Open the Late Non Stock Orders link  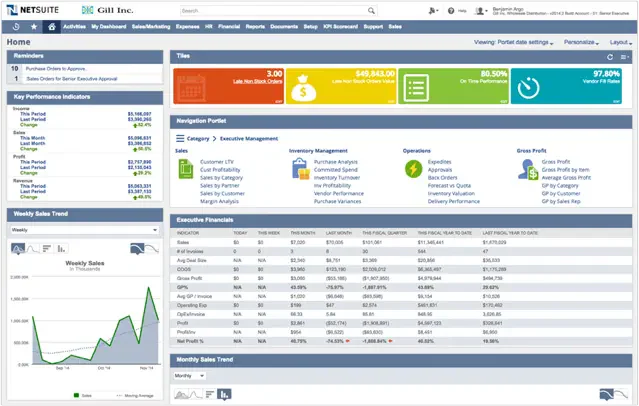click(258, 82)
